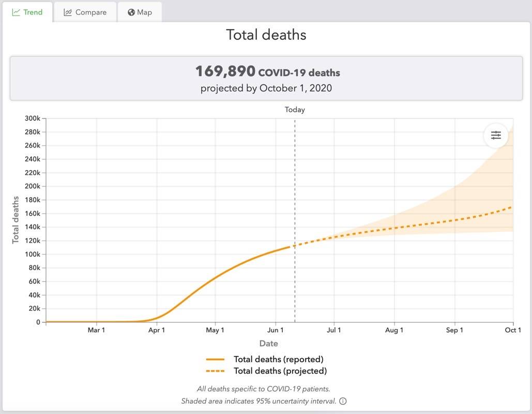Click the Jul 1 date axis label
This screenshot has width=532, height=414.
click(334, 330)
